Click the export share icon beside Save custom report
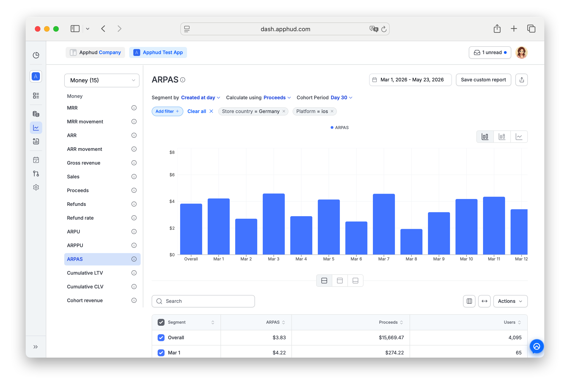The image size is (570, 392). click(x=522, y=80)
